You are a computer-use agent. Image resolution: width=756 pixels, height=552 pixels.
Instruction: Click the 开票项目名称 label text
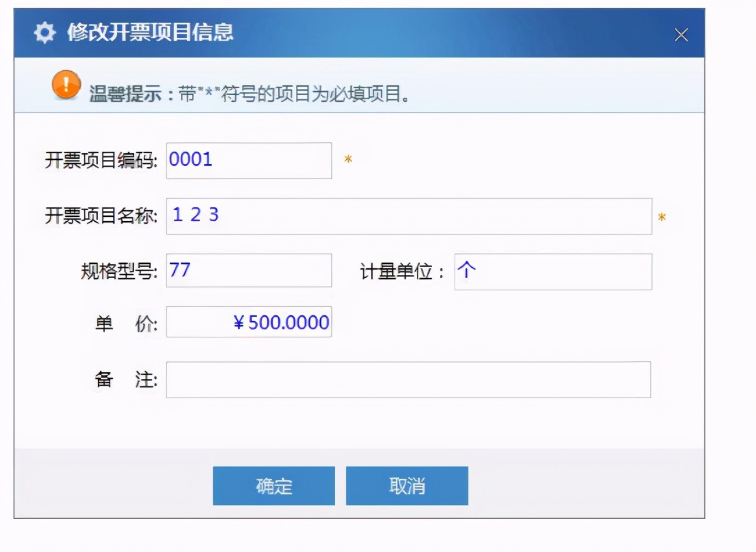(x=100, y=215)
